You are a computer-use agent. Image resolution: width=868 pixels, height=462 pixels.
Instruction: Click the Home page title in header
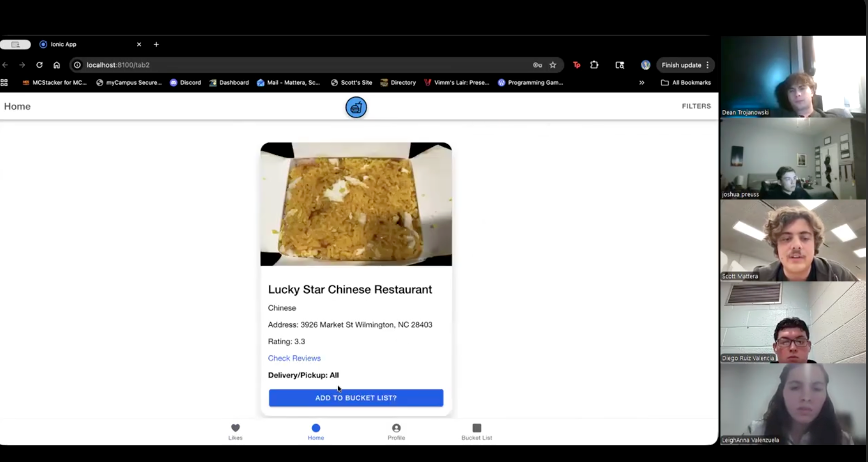point(17,106)
